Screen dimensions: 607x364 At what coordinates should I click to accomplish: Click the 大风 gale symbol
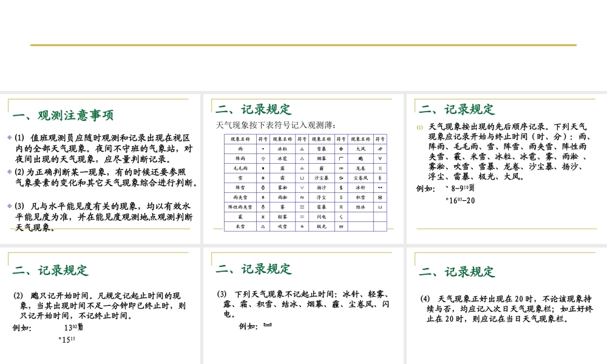pyautogui.click(x=380, y=149)
